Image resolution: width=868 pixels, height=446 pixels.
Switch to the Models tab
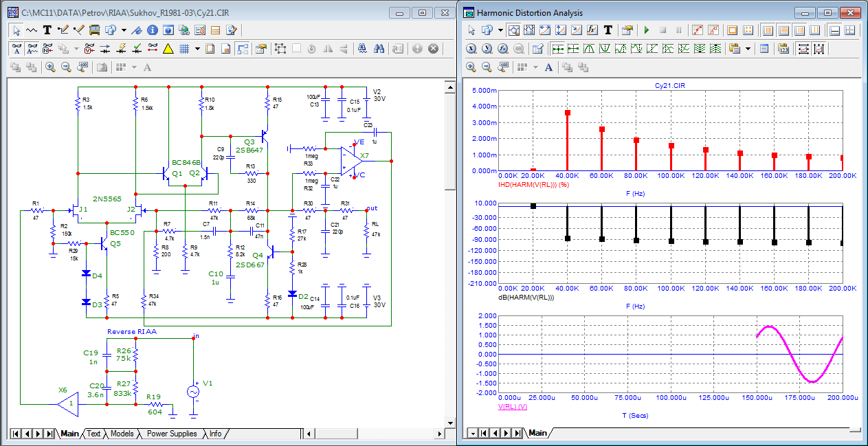click(122, 434)
